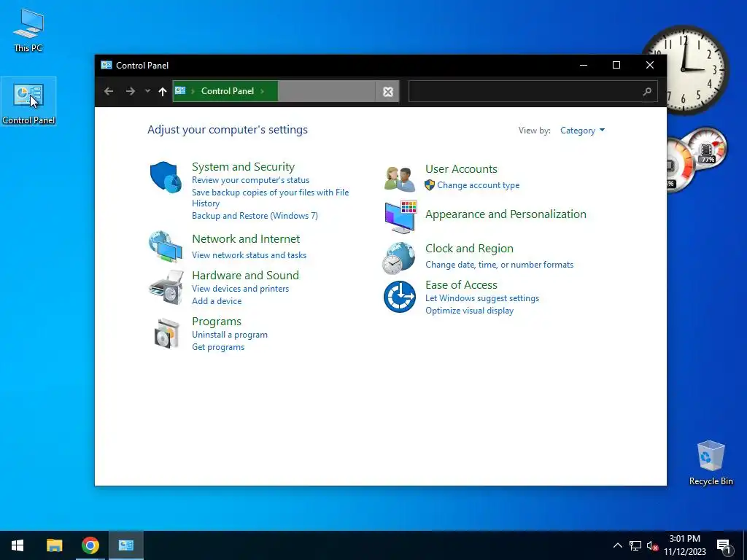Click the Hardware and Sound heading
Viewport: 747px width, 560px height.
pos(245,275)
